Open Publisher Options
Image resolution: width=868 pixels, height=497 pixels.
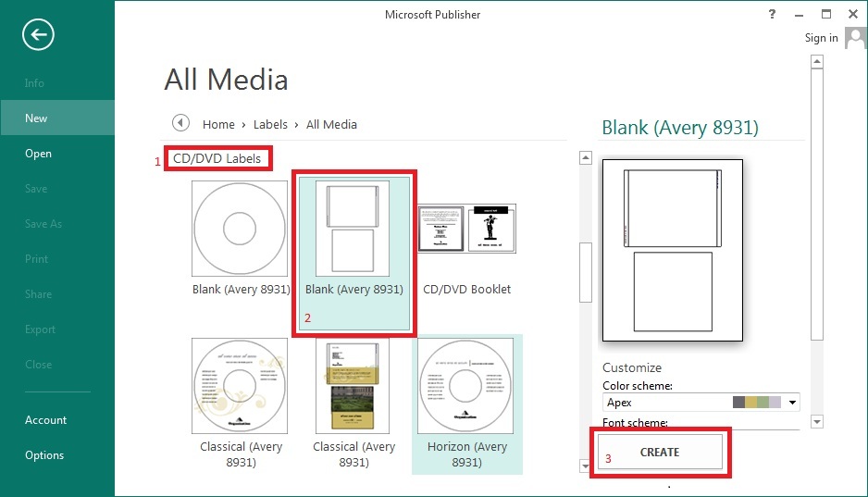(x=44, y=455)
